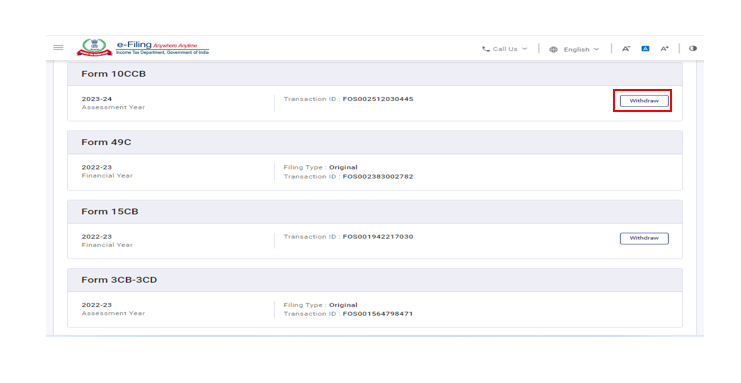Click Transaction ID FOS002383002782
741x383 pixels.
pos(348,176)
